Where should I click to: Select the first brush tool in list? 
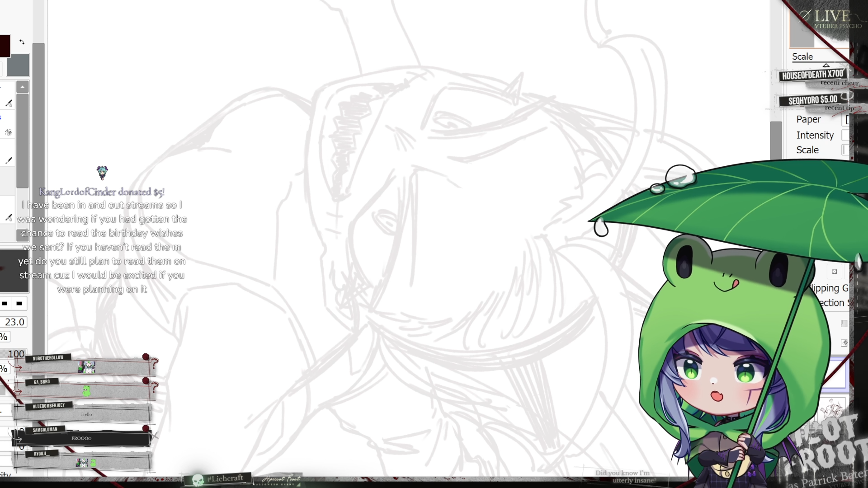(x=9, y=103)
